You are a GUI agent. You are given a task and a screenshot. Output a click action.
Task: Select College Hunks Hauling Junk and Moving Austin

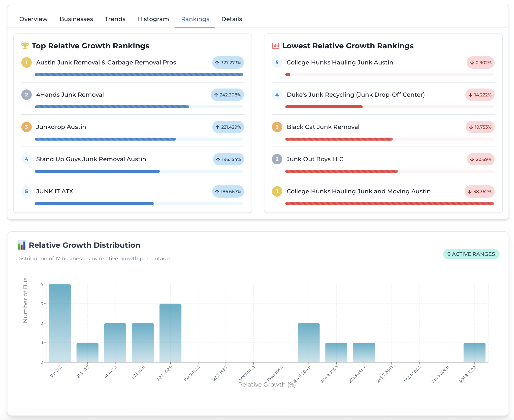point(358,191)
